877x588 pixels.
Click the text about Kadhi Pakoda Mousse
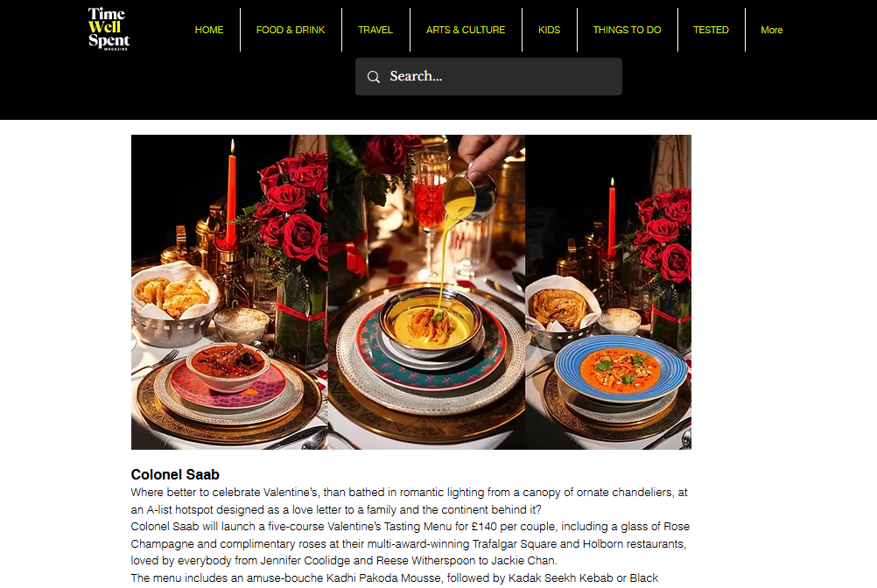tap(395, 578)
